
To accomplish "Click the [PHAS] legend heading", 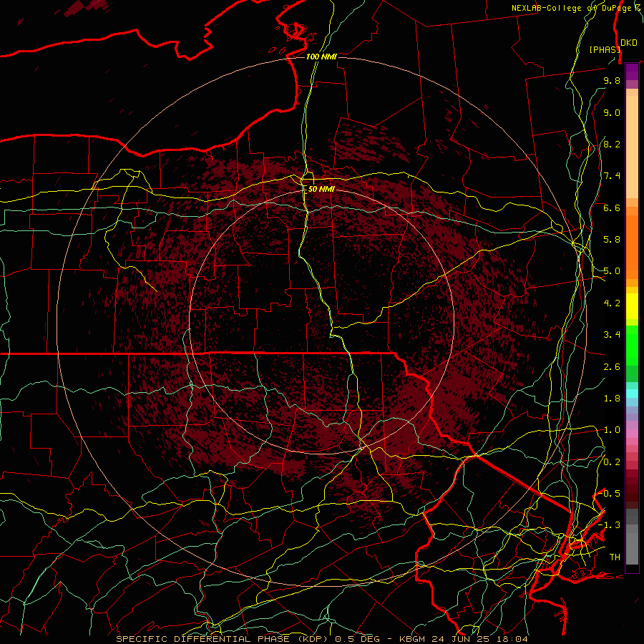I will pos(605,50).
